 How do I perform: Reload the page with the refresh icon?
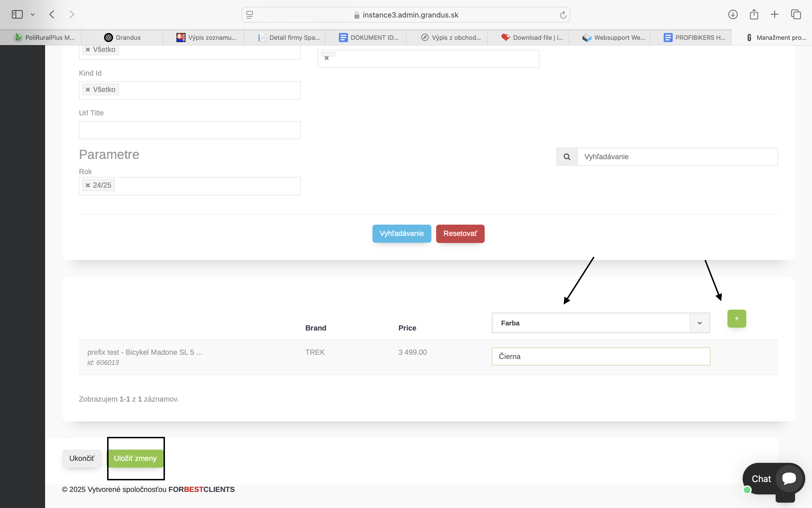tap(563, 15)
